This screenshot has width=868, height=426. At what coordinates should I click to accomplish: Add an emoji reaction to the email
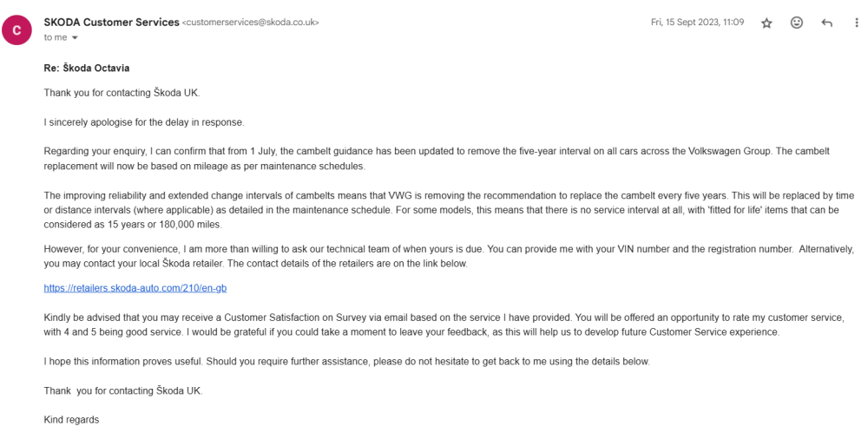click(x=797, y=23)
